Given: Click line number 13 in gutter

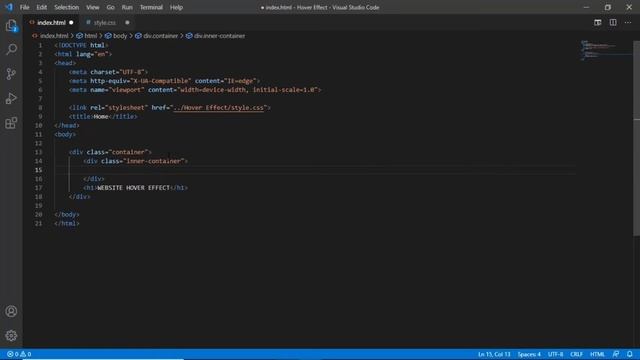Looking at the screenshot, I should pos(38,152).
